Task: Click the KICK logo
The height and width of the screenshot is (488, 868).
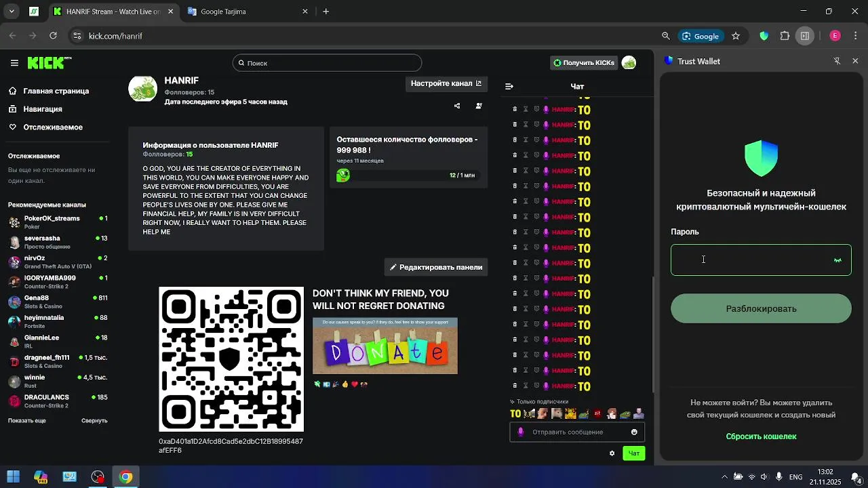Action: pos(49,63)
